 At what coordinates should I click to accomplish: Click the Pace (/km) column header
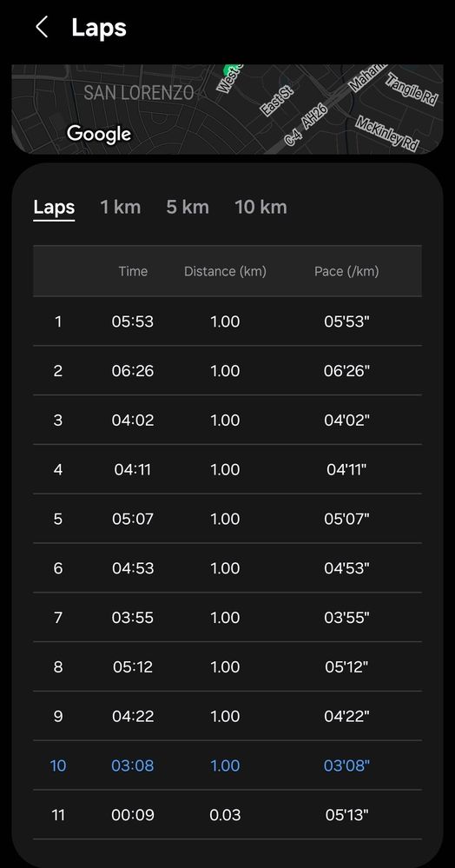[x=346, y=271]
